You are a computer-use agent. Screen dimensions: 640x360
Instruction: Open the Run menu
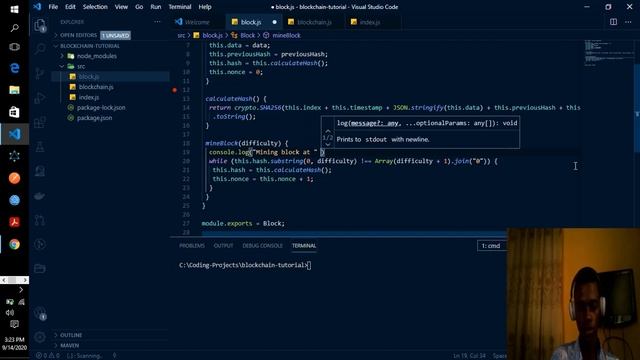(156, 7)
